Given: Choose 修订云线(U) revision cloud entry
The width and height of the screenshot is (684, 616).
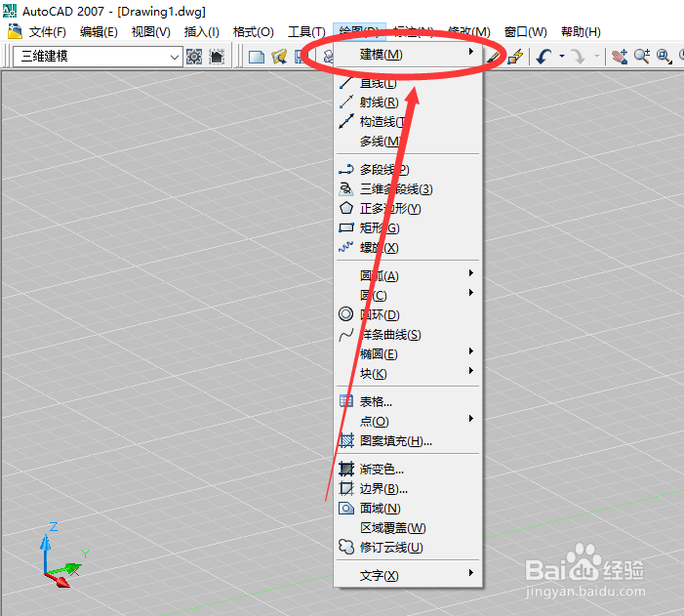Looking at the screenshot, I should point(408,547).
